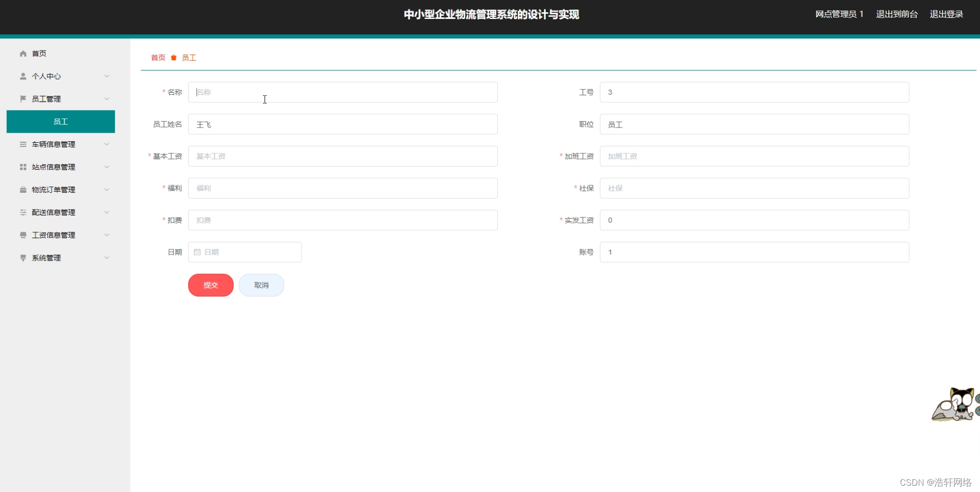Click the 系统管理 sidebar icon
This screenshot has height=492, width=980.
23,257
